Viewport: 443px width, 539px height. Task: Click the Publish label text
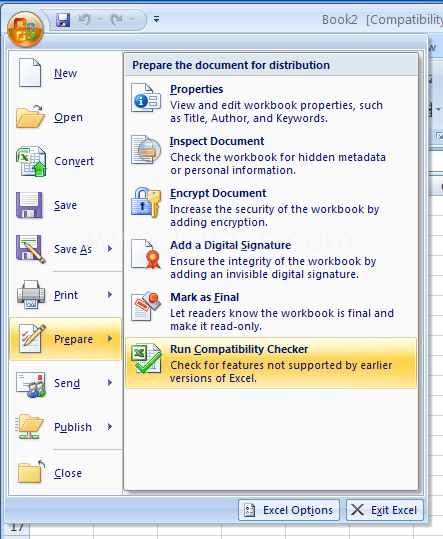pyautogui.click(x=73, y=427)
